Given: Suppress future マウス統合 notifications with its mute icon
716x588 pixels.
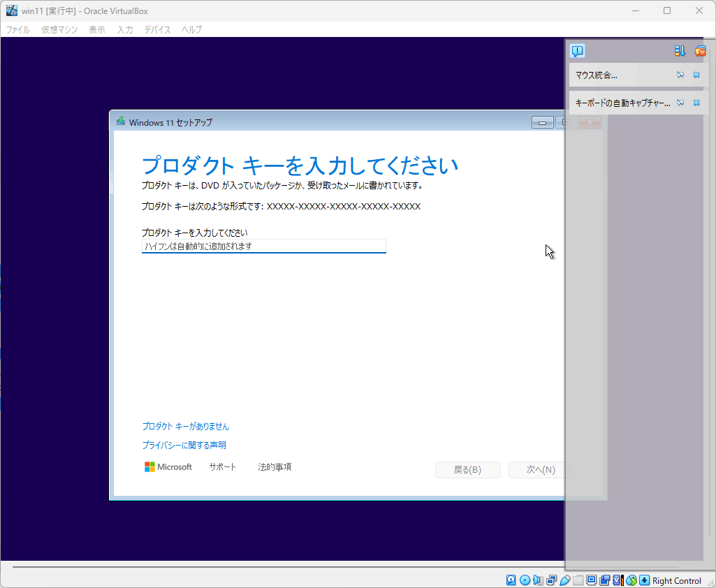Looking at the screenshot, I should point(680,75).
